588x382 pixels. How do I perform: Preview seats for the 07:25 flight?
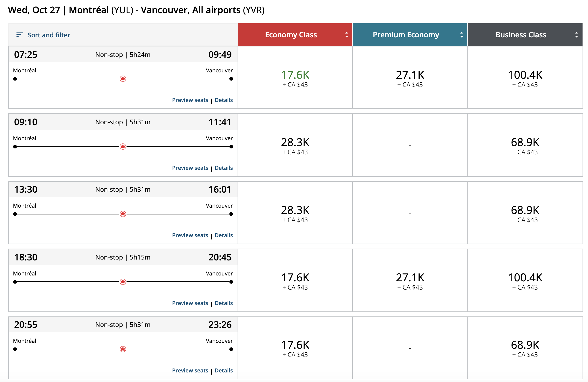point(190,100)
